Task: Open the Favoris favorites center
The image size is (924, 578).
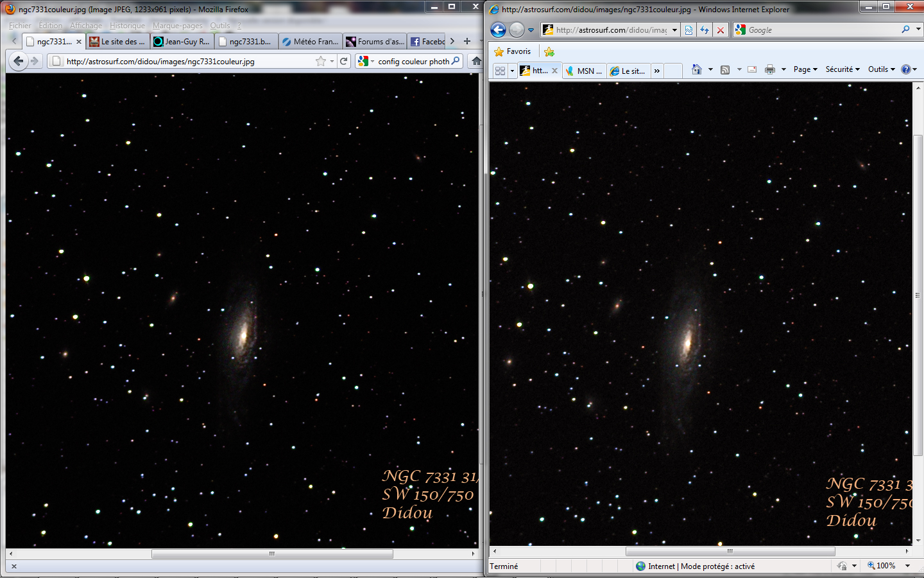Action: click(x=513, y=51)
